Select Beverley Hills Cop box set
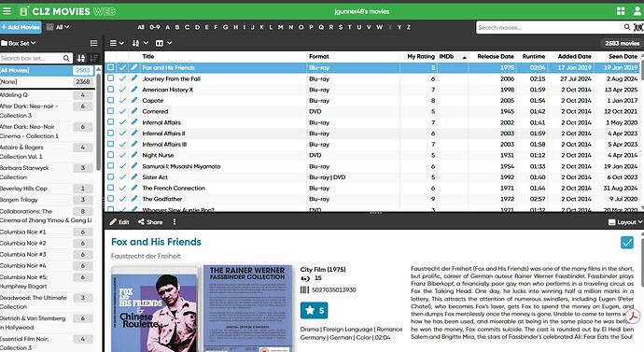This screenshot has width=644, height=352. pos(47,189)
